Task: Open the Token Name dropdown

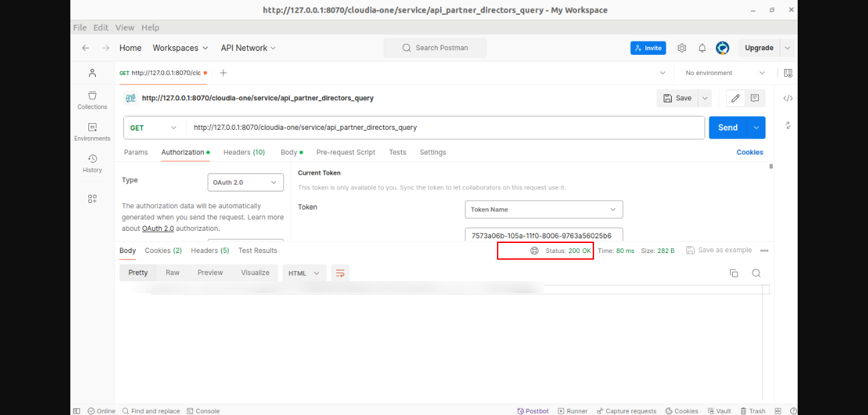Action: [x=544, y=210]
